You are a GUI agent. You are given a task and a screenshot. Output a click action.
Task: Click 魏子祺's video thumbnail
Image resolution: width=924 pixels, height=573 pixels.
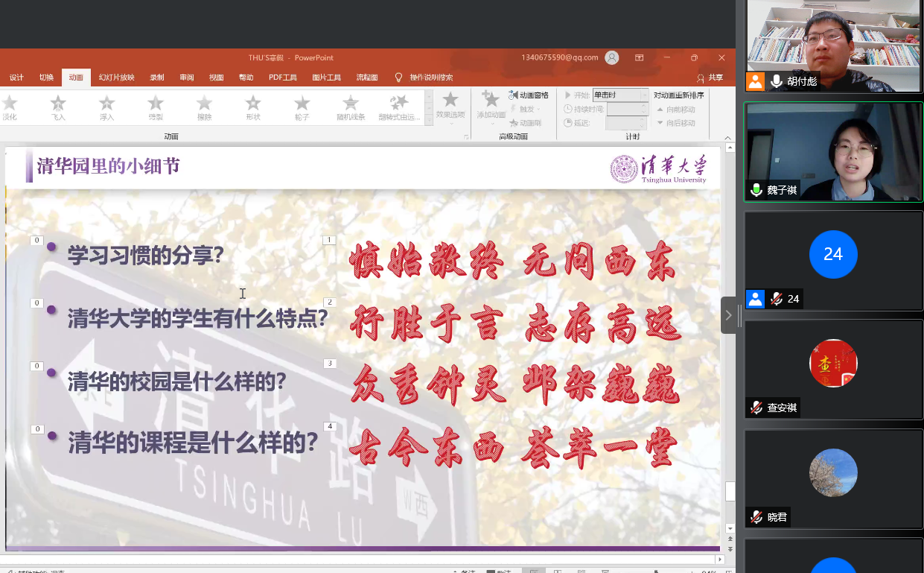click(833, 152)
